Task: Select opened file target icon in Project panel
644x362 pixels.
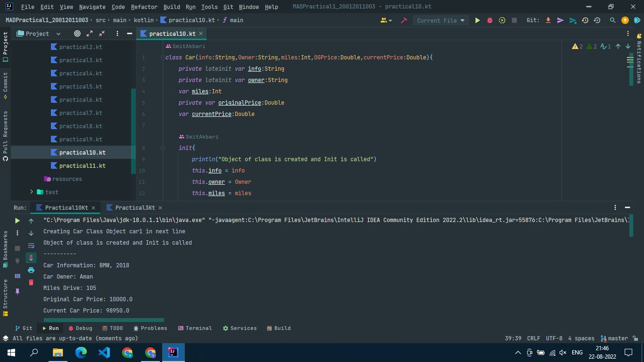Action: tap(77, 33)
